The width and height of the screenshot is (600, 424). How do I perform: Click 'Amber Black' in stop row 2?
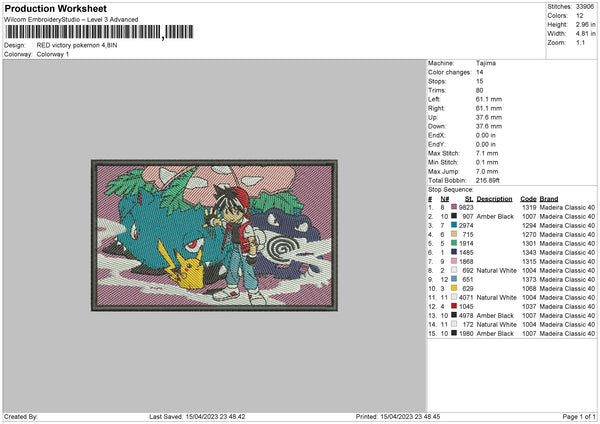[495, 216]
